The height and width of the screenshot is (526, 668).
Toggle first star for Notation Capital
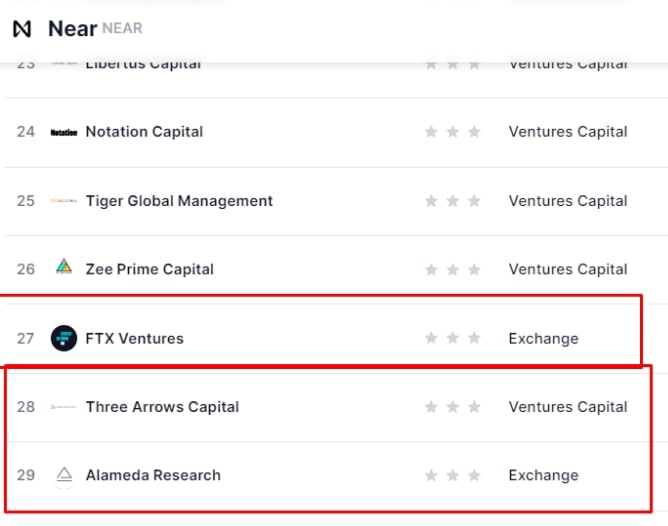431,132
